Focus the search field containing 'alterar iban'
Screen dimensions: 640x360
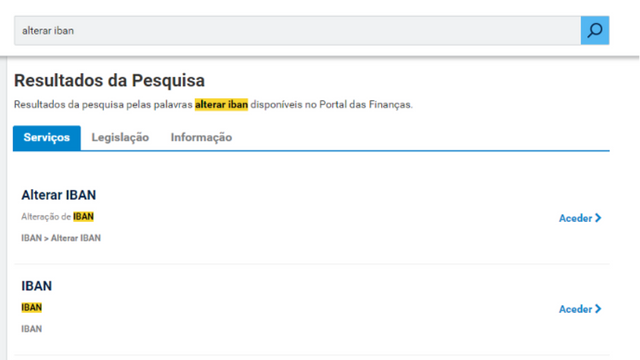tap(298, 31)
